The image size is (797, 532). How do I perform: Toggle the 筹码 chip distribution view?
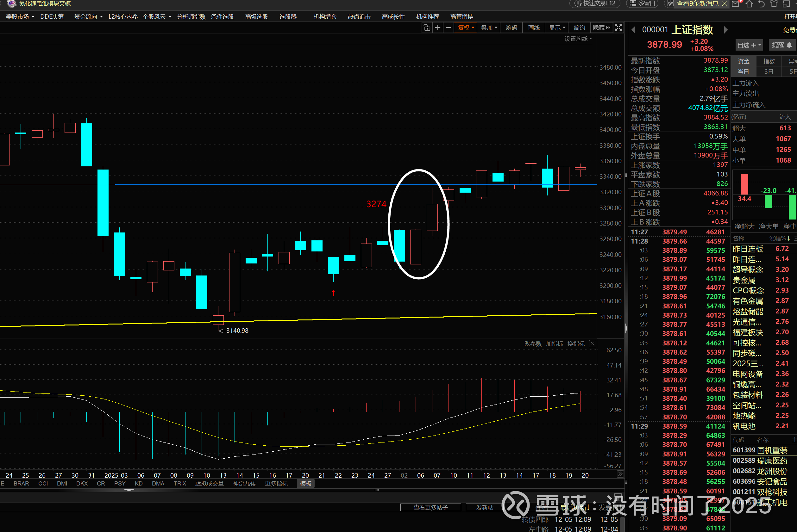[x=511, y=28]
